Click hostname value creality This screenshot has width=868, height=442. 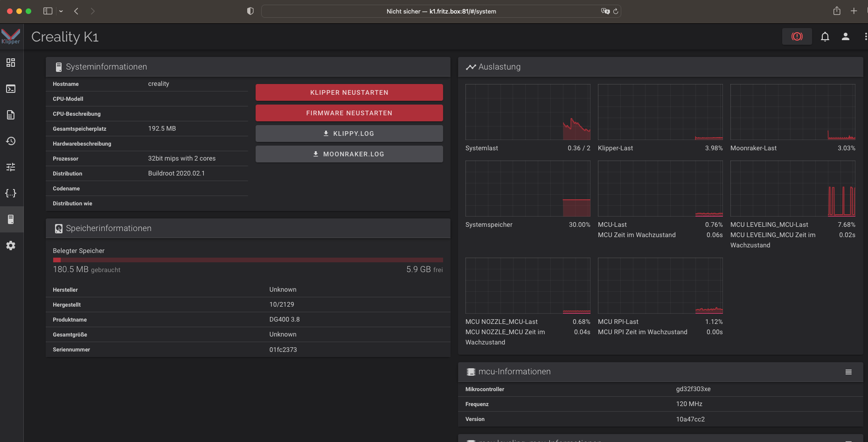159,84
